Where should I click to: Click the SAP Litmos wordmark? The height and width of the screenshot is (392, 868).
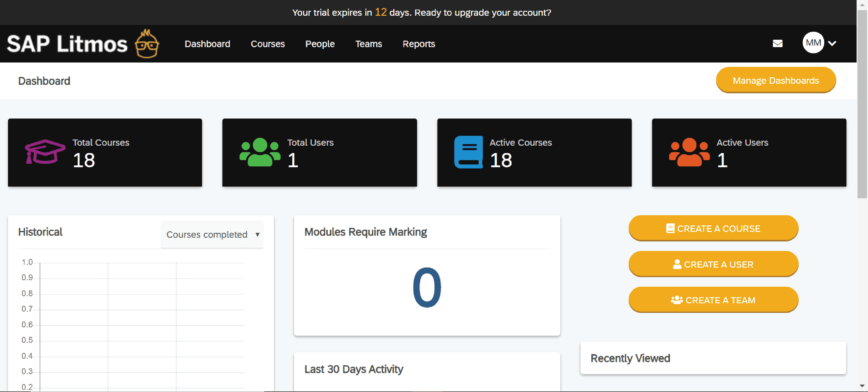[67, 44]
